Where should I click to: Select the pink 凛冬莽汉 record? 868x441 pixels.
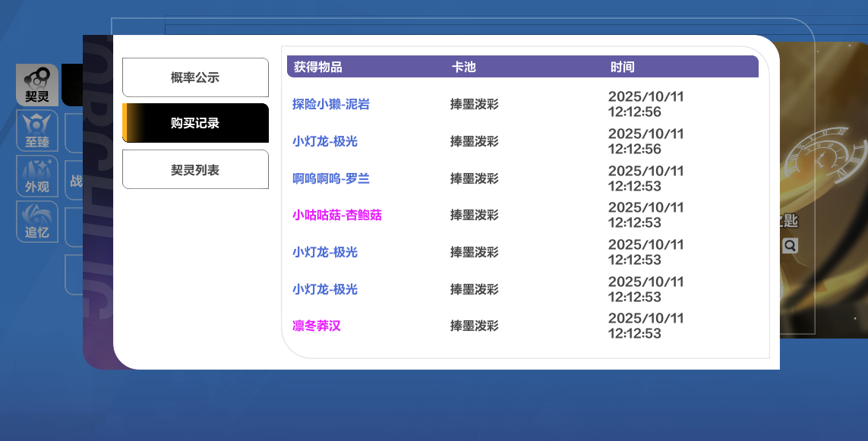[x=317, y=326]
